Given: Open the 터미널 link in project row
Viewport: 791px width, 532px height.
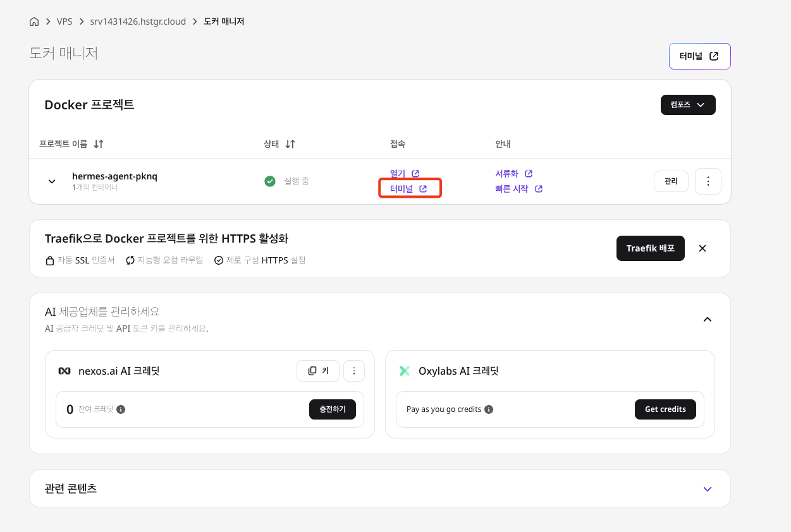Looking at the screenshot, I should click(408, 188).
